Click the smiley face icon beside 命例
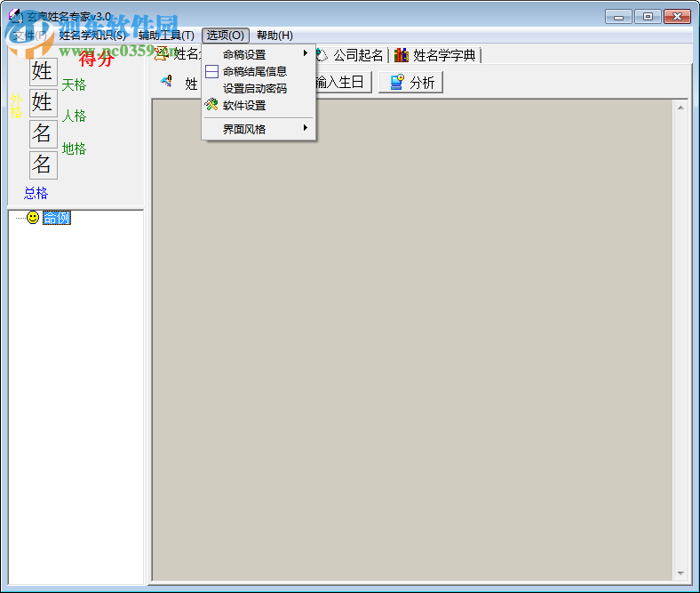 coord(33,218)
